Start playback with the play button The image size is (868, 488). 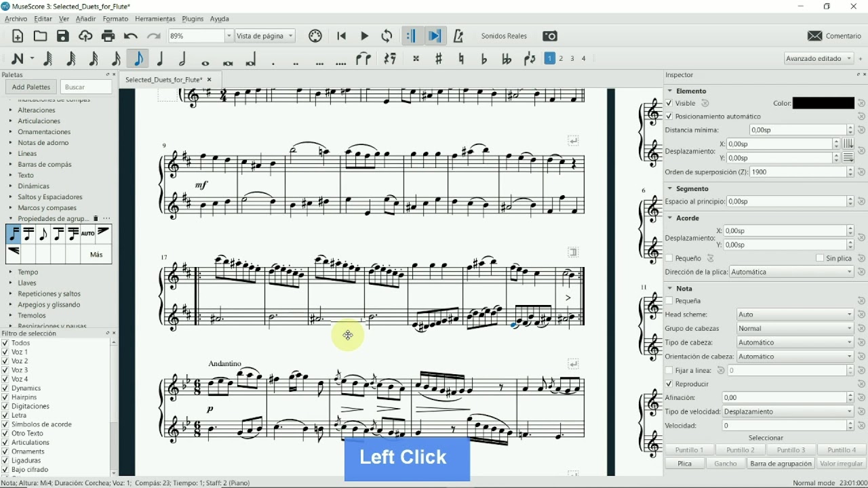[x=364, y=36]
